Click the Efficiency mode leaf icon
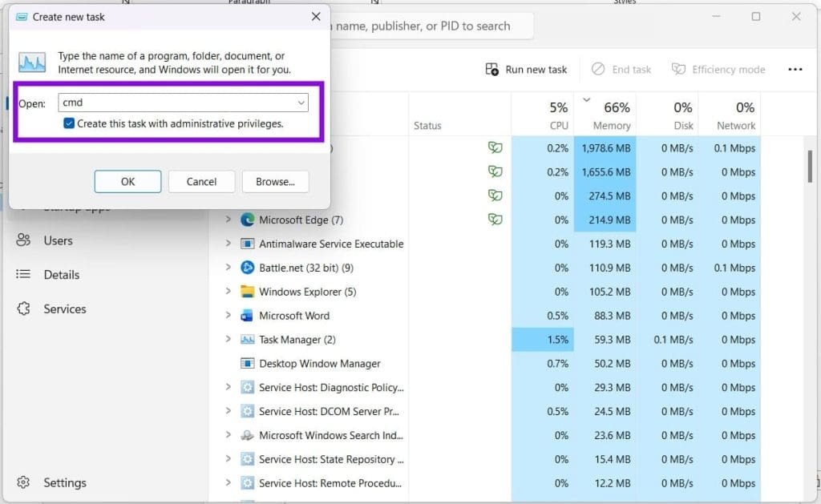Screen dimensions: 821x504 tap(678, 69)
